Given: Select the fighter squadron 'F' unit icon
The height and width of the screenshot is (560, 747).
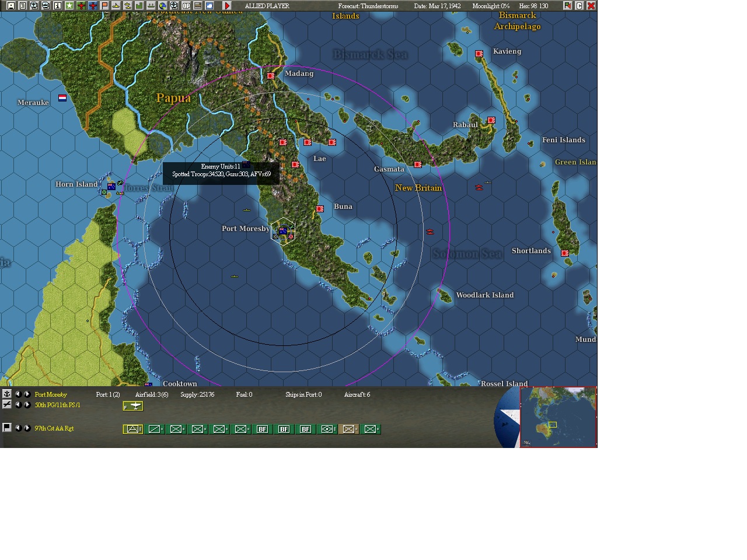Looking at the screenshot, I should coord(133,406).
